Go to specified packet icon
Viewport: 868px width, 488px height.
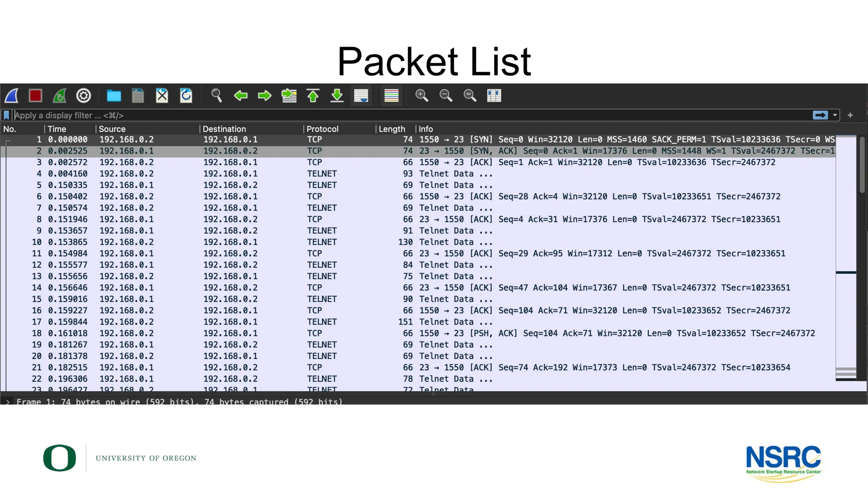(289, 96)
